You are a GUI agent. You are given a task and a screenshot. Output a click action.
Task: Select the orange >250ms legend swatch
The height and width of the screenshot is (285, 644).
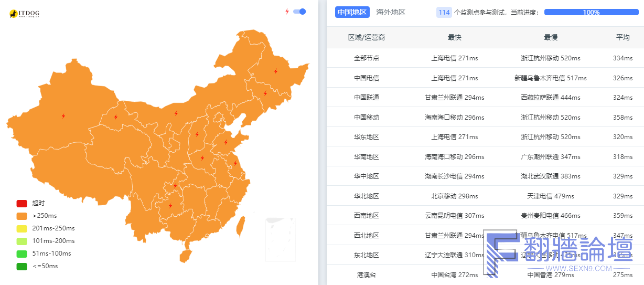tap(22, 216)
